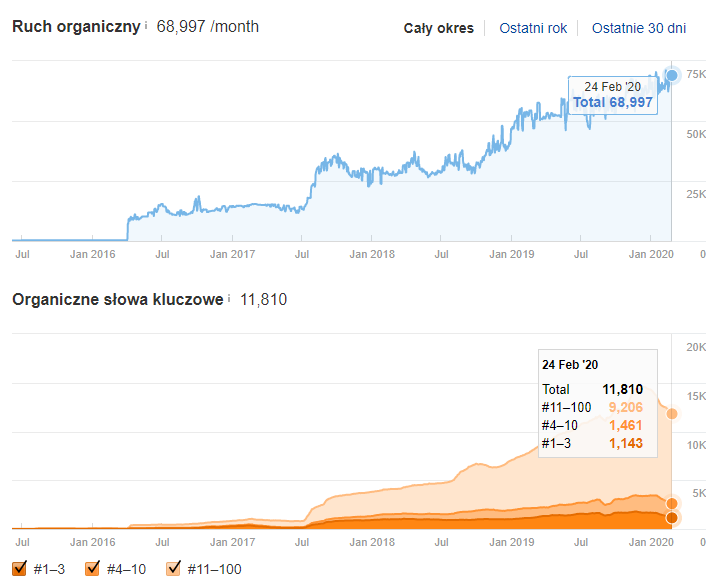Click the 20K axis label on keywords chart
Viewport: 718px width, 586px height.
[x=696, y=347]
